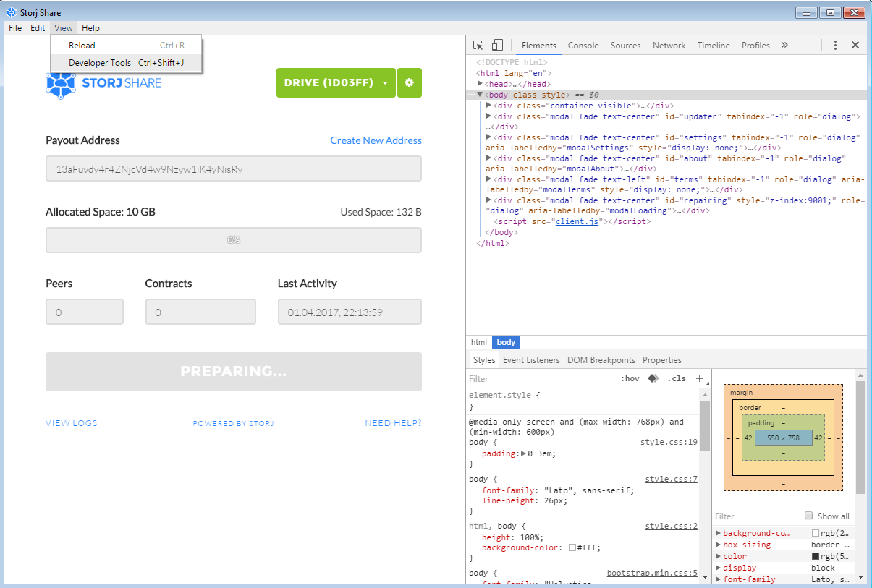Open style.css:7 source link
Viewport: 872px width, 588px height.
672,479
